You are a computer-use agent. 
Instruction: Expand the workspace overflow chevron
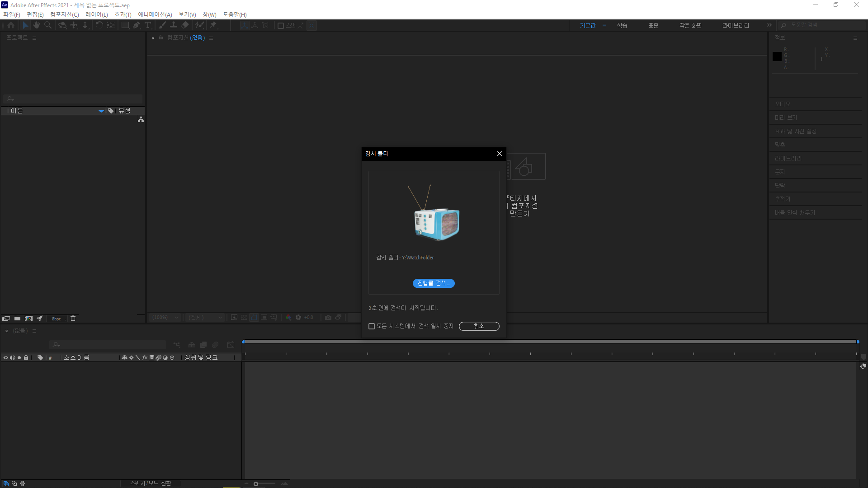pyautogui.click(x=769, y=25)
